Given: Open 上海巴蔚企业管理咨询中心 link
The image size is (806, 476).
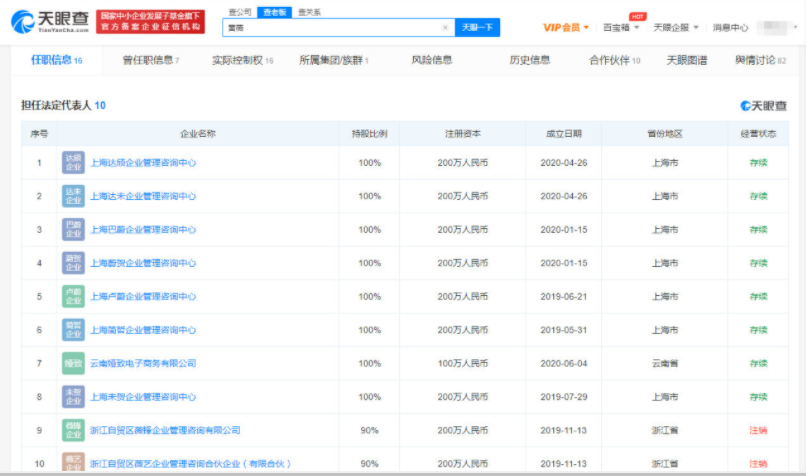Looking at the screenshot, I should 143,230.
